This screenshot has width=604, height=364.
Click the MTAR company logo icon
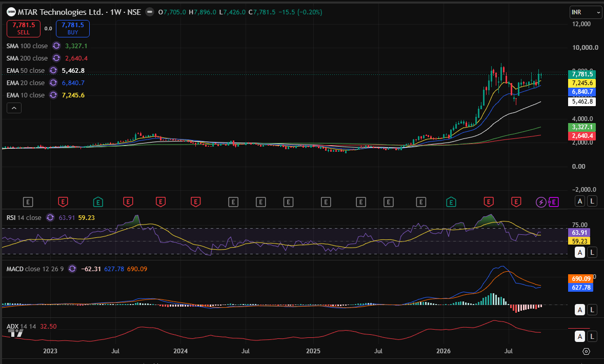[x=11, y=12]
